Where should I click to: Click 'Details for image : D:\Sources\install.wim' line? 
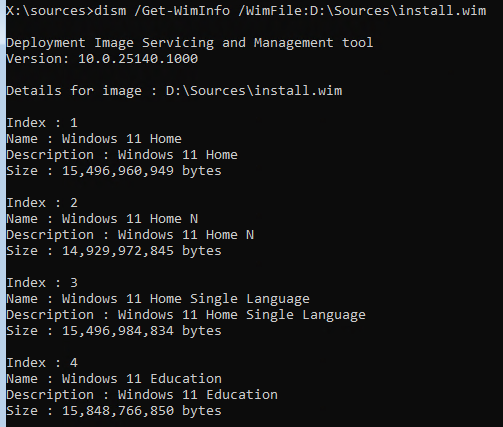pyautogui.click(x=174, y=91)
